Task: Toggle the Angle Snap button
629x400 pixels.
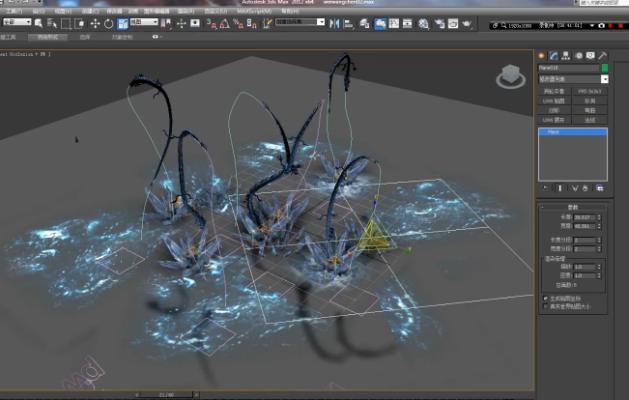Action: [x=225, y=24]
